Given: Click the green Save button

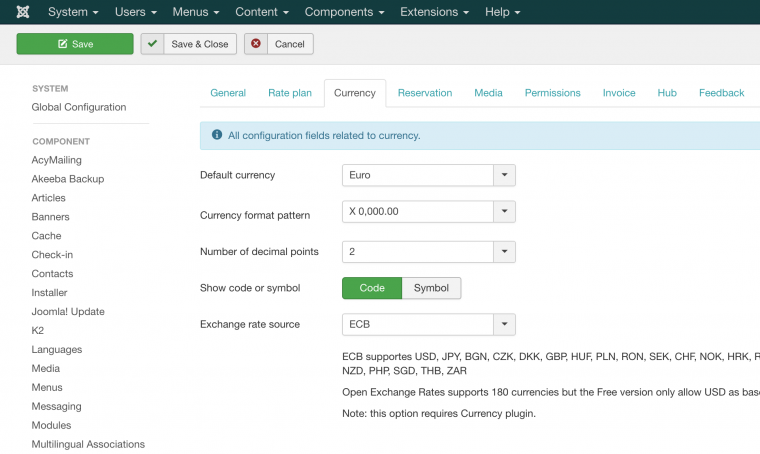Looking at the screenshot, I should (75, 44).
